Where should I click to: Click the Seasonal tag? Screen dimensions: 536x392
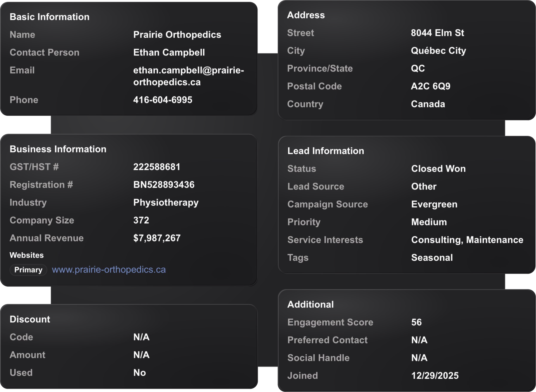[432, 258]
